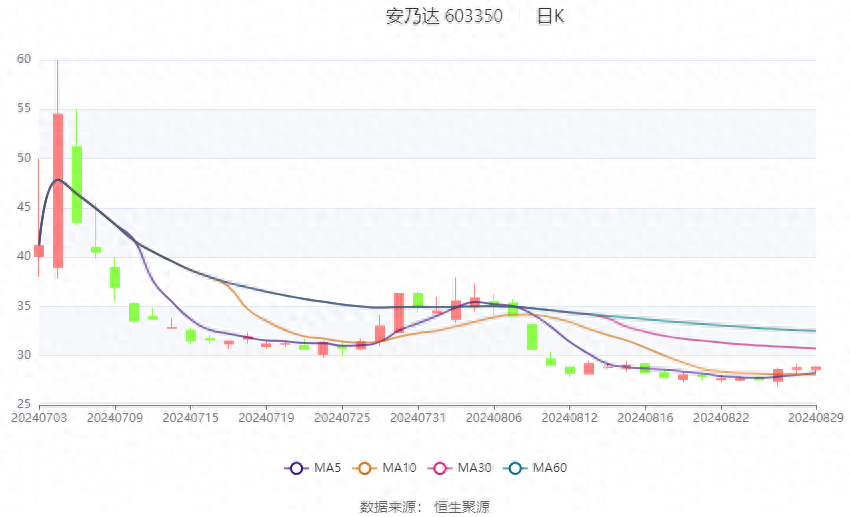850x517 pixels.
Task: Click the x-axis date 20240715
Action: [190, 418]
